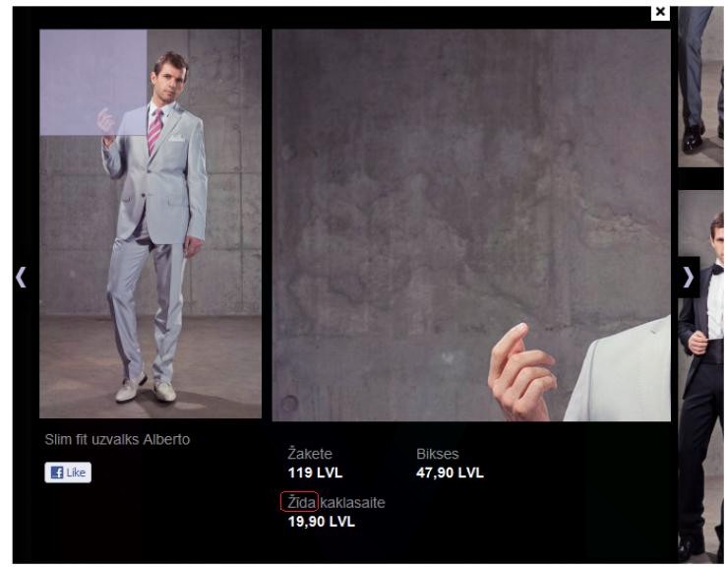Click the Slim fit uzvalks Alberto title
The image size is (728, 568).
point(117,439)
